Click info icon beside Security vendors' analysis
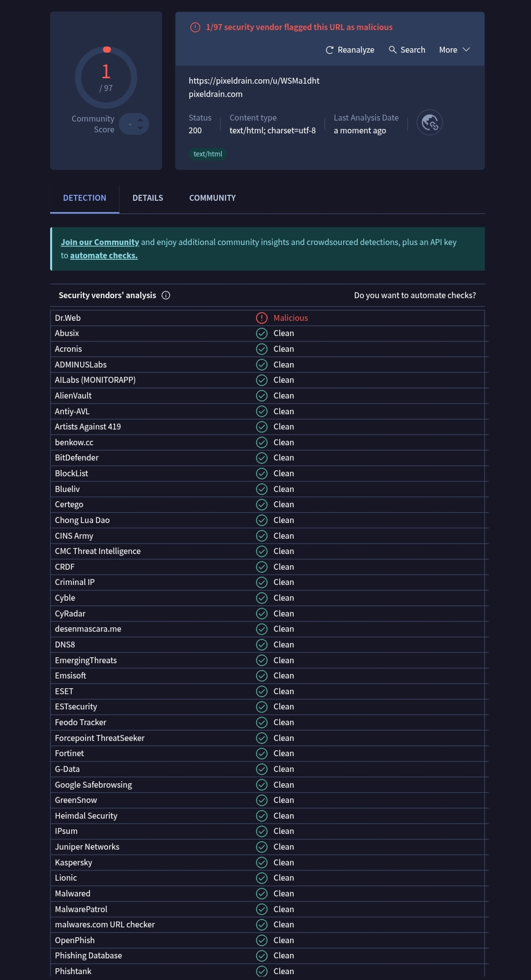The image size is (531, 980). pyautogui.click(x=166, y=295)
